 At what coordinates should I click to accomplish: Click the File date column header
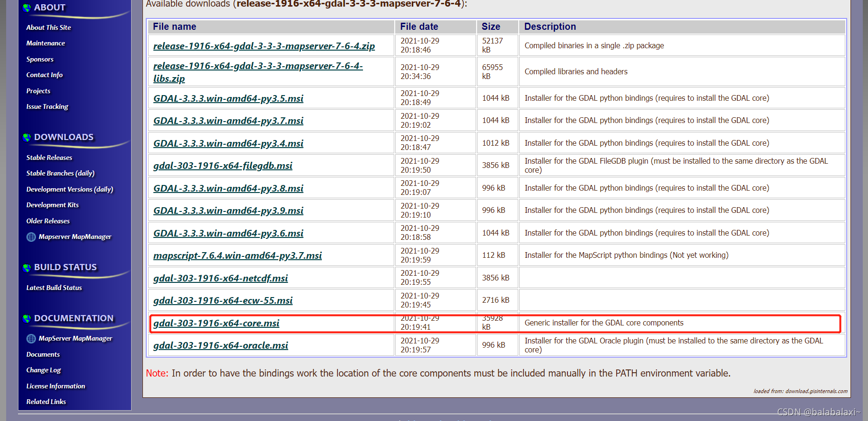[x=435, y=26]
